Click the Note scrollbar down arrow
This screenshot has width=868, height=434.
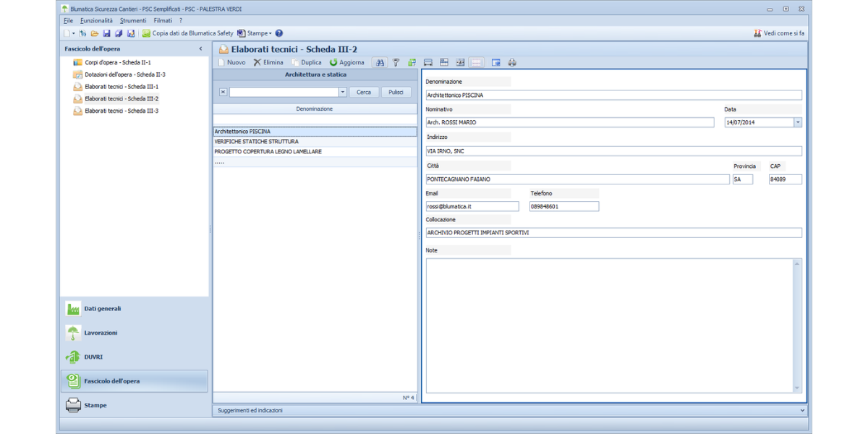coord(798,388)
